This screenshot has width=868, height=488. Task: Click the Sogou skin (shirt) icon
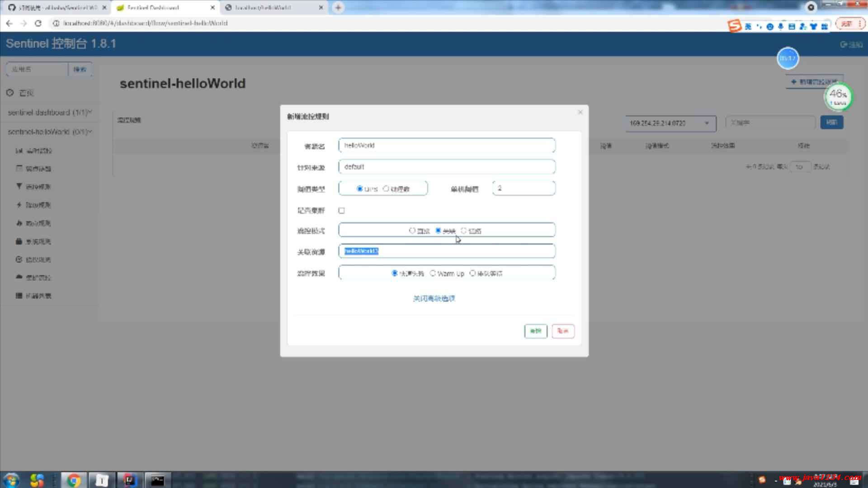click(x=813, y=27)
